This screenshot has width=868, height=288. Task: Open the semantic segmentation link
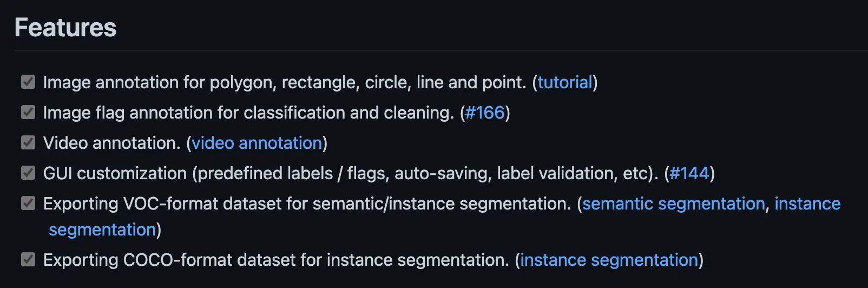674,204
